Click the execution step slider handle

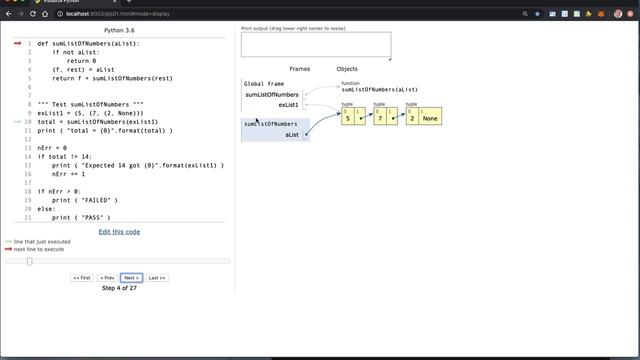30,261
